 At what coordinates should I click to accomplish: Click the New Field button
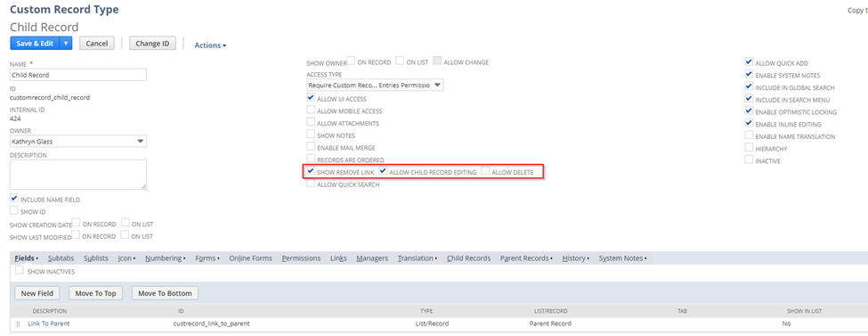pos(37,293)
